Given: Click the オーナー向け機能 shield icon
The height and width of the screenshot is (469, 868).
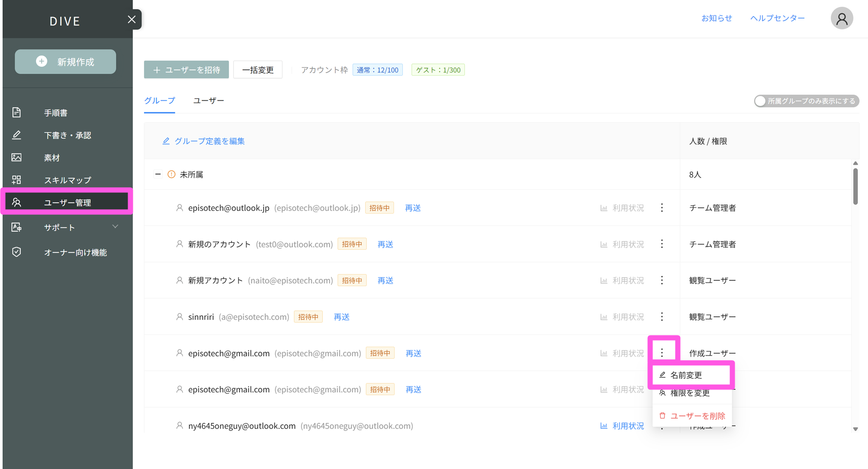Looking at the screenshot, I should (16, 252).
